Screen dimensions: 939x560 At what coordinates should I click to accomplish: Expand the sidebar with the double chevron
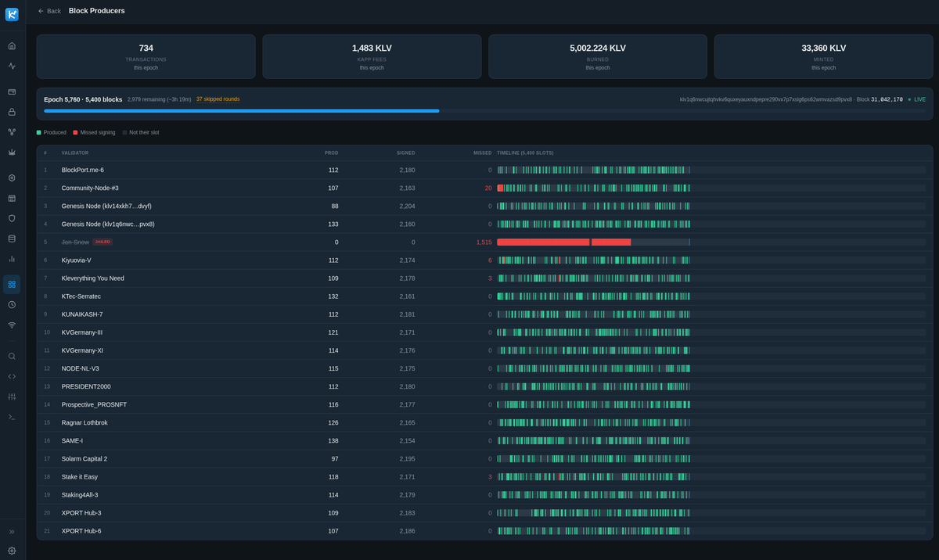[x=12, y=532]
